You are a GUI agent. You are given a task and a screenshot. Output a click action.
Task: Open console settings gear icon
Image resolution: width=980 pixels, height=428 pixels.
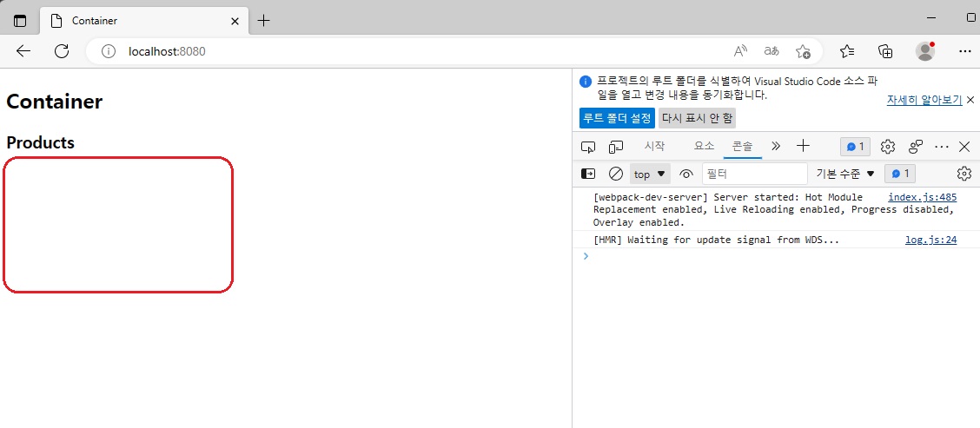click(964, 174)
